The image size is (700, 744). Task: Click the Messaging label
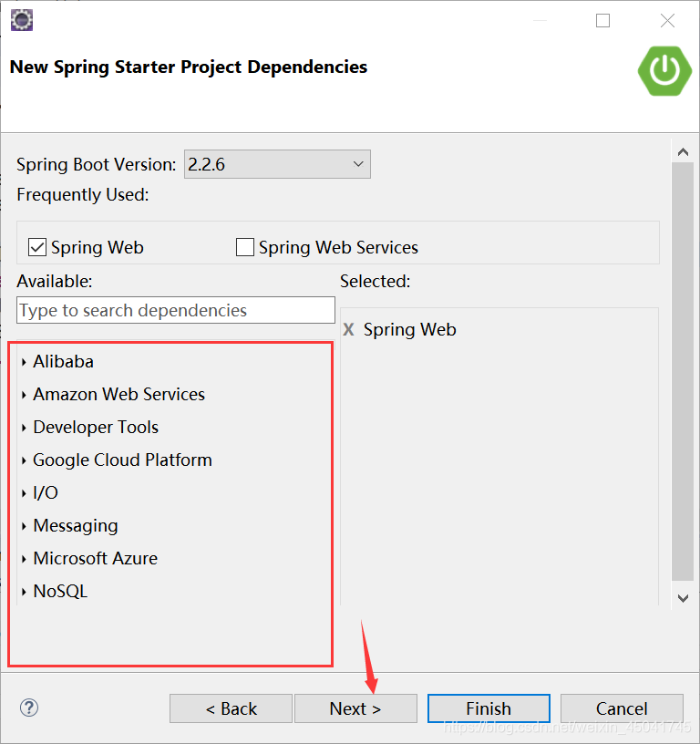(76, 526)
